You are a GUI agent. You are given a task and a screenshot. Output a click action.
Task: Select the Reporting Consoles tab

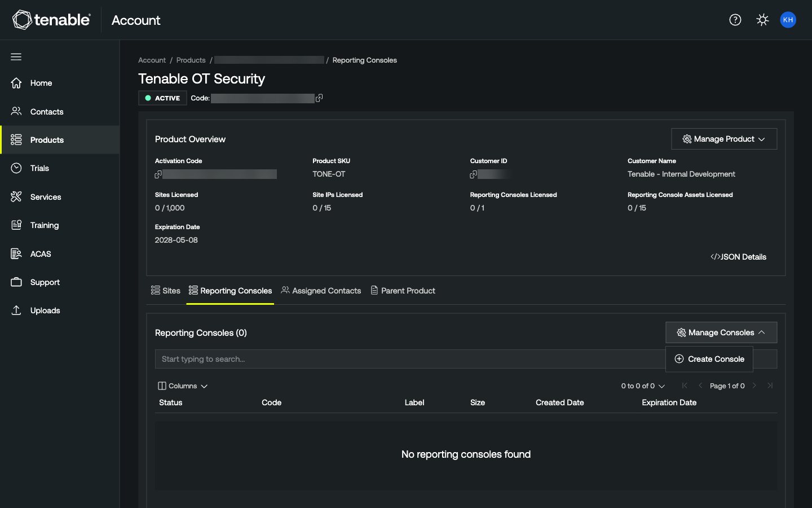tap(230, 291)
